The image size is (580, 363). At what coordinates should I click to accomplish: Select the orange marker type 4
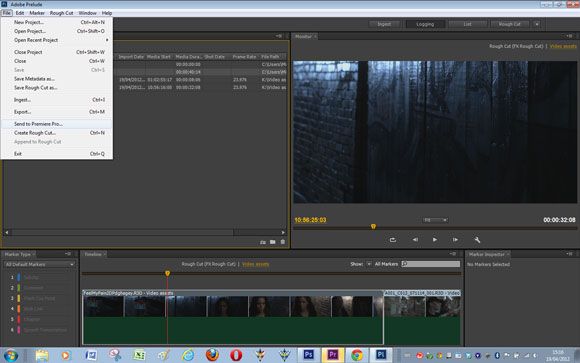[x=19, y=309]
